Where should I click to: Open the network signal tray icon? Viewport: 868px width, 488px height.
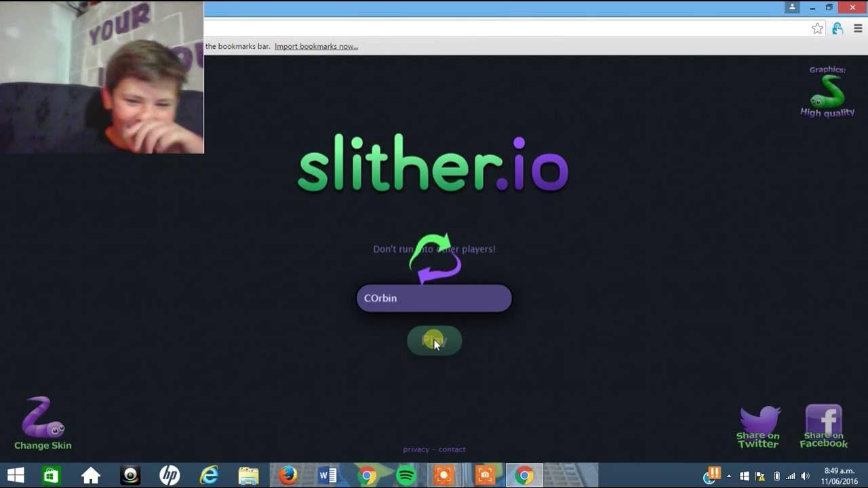coord(791,476)
